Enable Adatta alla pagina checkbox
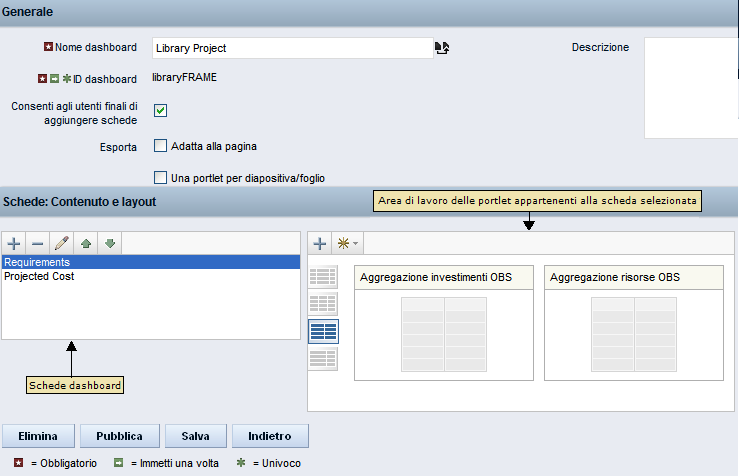The image size is (739, 476). click(160, 146)
